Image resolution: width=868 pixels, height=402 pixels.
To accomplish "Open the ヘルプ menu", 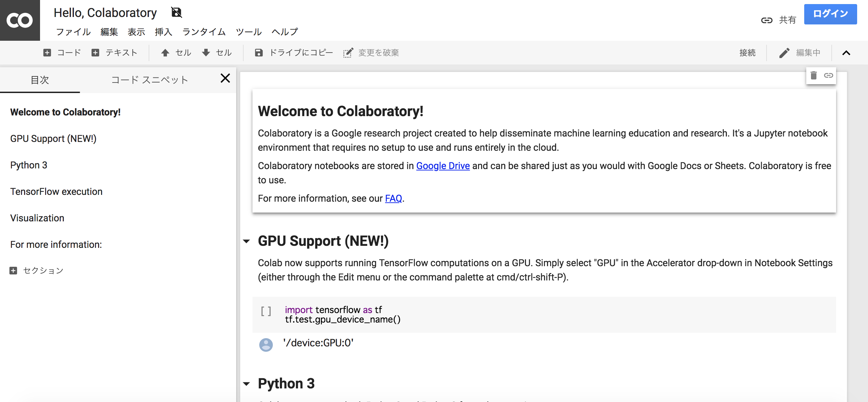I will [285, 32].
